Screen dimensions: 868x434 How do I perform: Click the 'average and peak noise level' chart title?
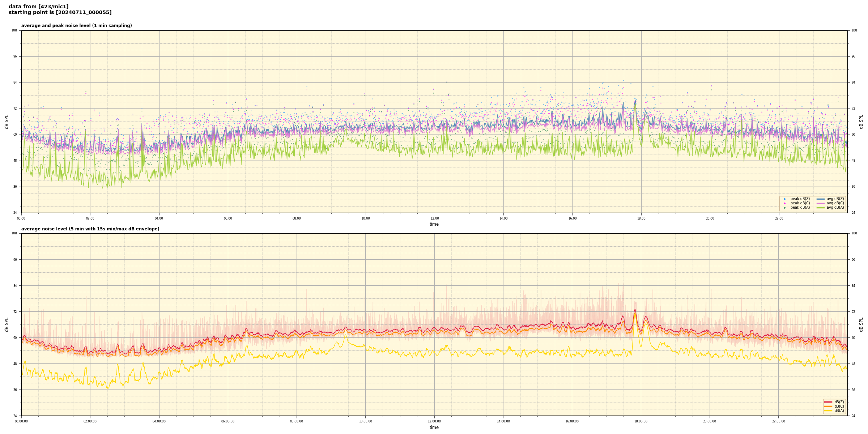[x=76, y=26]
